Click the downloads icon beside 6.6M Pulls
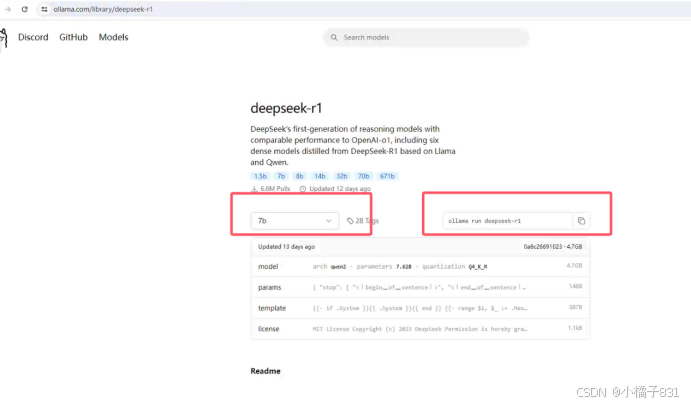691x406 pixels. point(254,189)
